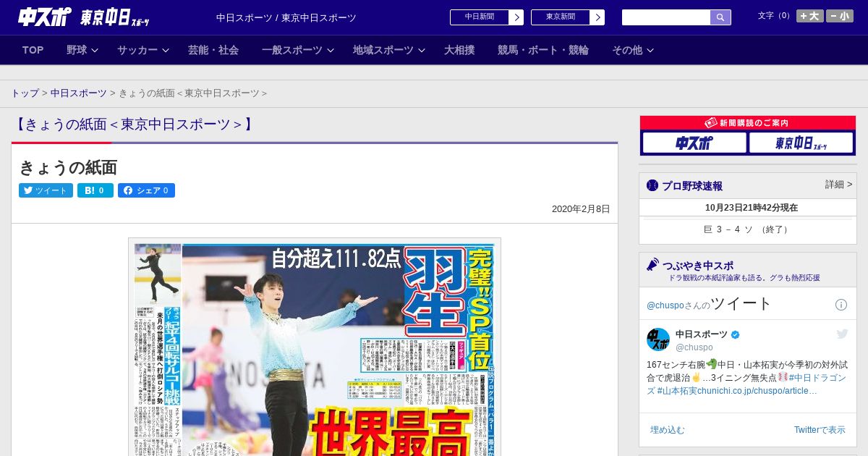The image size is (868, 456).
Task: Share via the Twitter ツイート button
Action: tap(46, 190)
